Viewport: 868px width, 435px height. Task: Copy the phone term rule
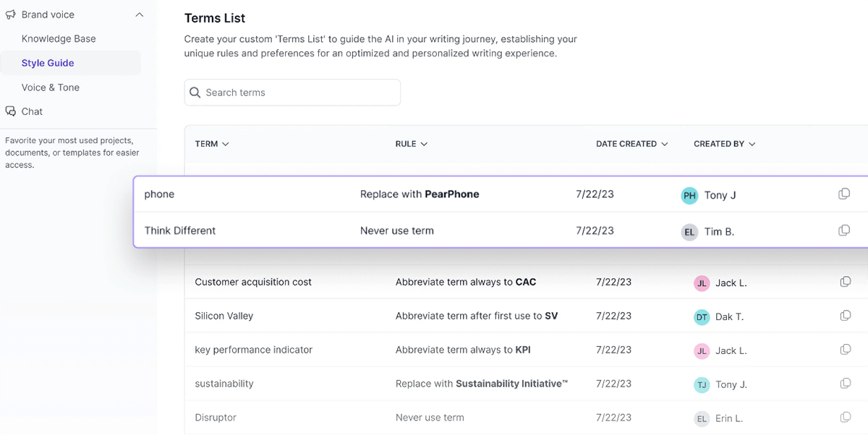[x=844, y=193]
